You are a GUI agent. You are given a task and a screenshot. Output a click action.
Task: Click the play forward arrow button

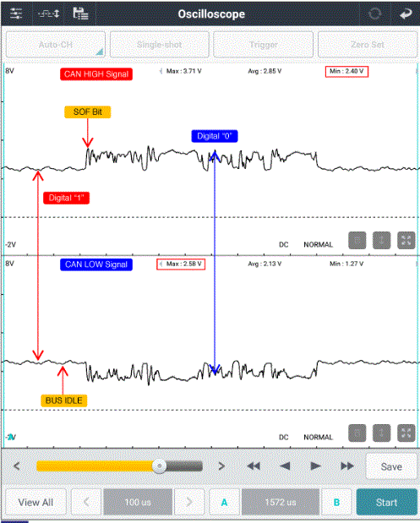pos(315,466)
